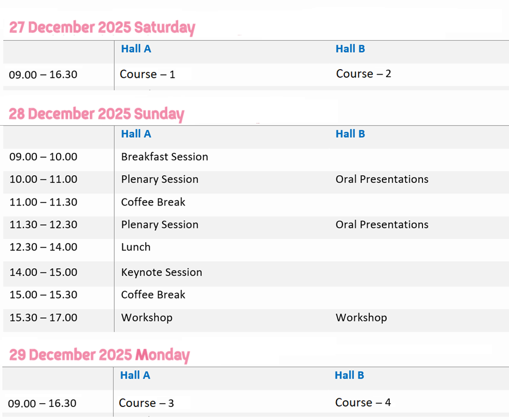Click the 29 December 2025 Monday heading
Image resolution: width=509 pixels, height=420 pixels.
click(x=99, y=355)
